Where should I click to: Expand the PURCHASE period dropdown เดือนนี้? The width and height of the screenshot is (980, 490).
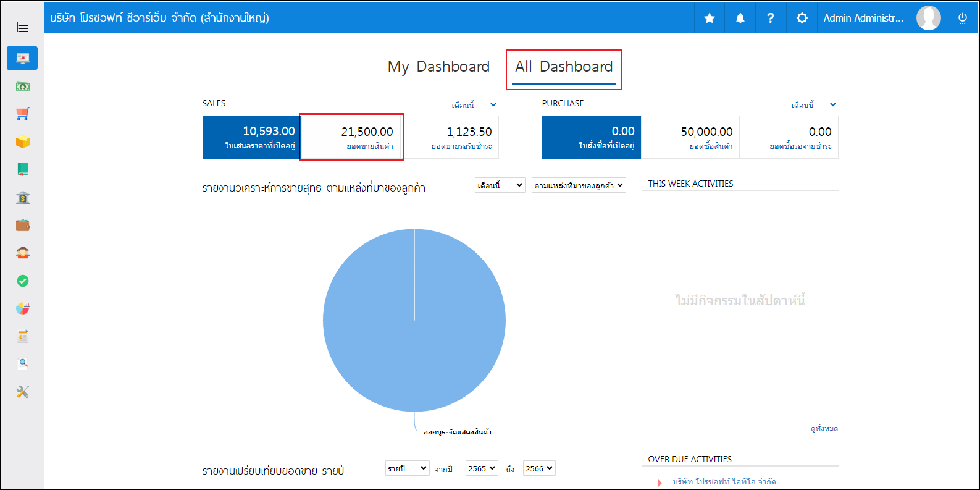coord(813,105)
